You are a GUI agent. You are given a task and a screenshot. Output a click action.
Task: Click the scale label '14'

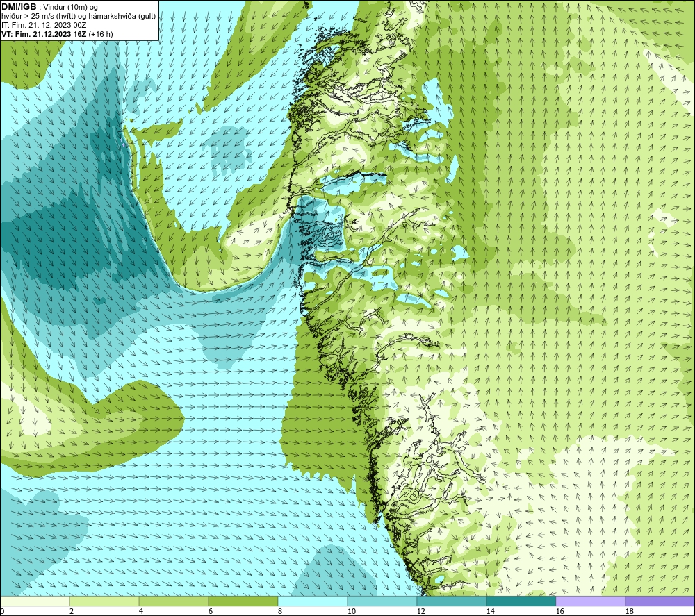coord(490,612)
